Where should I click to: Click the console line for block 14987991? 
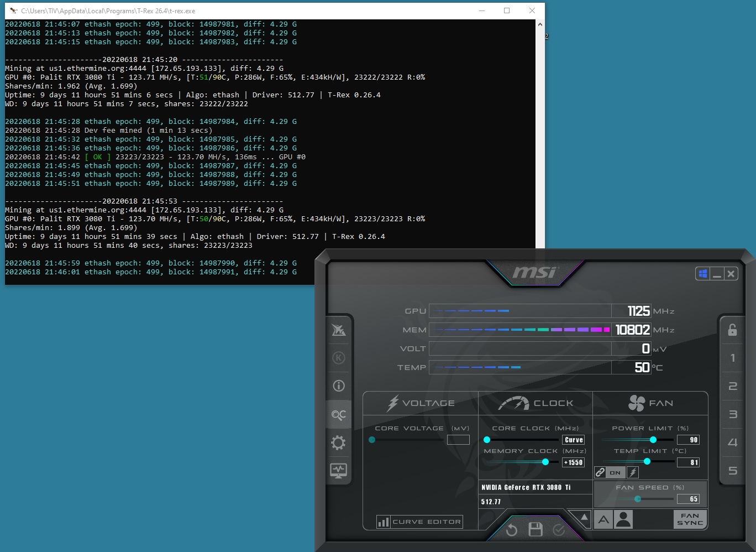tap(151, 272)
